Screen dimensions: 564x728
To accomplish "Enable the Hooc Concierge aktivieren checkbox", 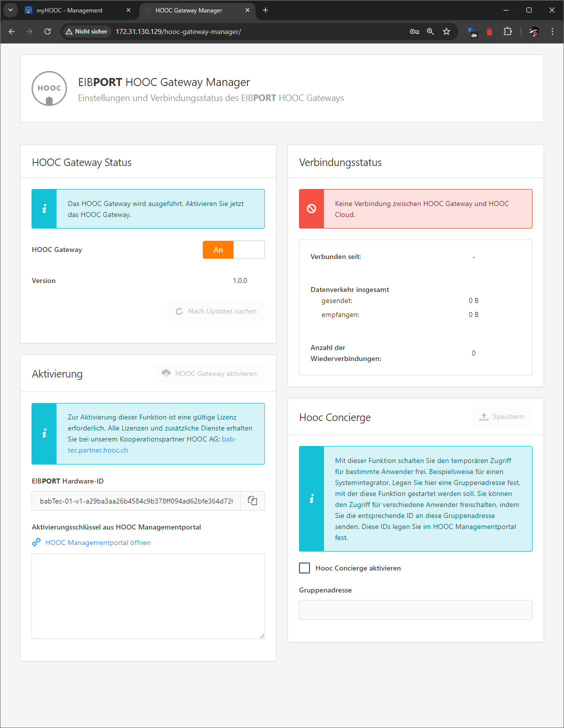I will (304, 568).
